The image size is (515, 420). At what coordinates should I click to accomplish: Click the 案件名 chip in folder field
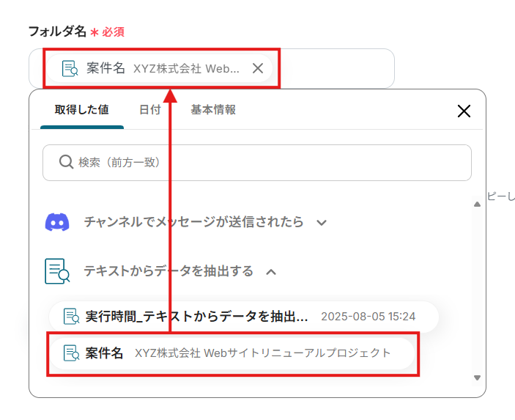[x=159, y=68]
